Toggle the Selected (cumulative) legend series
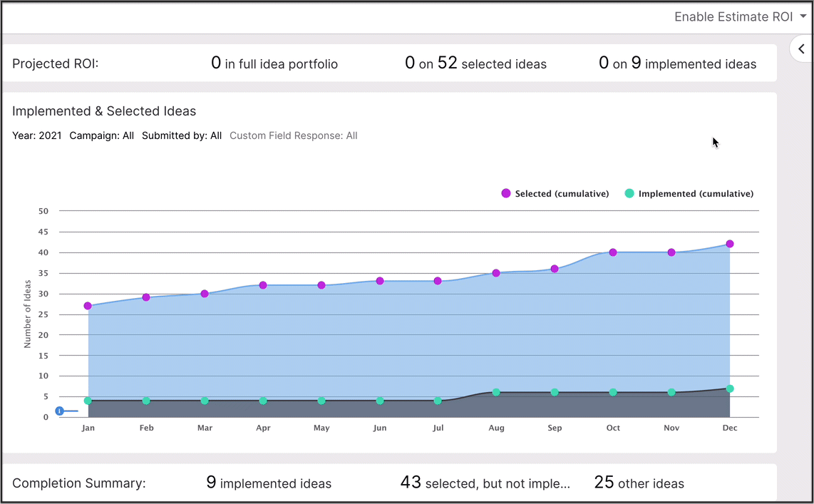814x504 pixels. pos(555,194)
